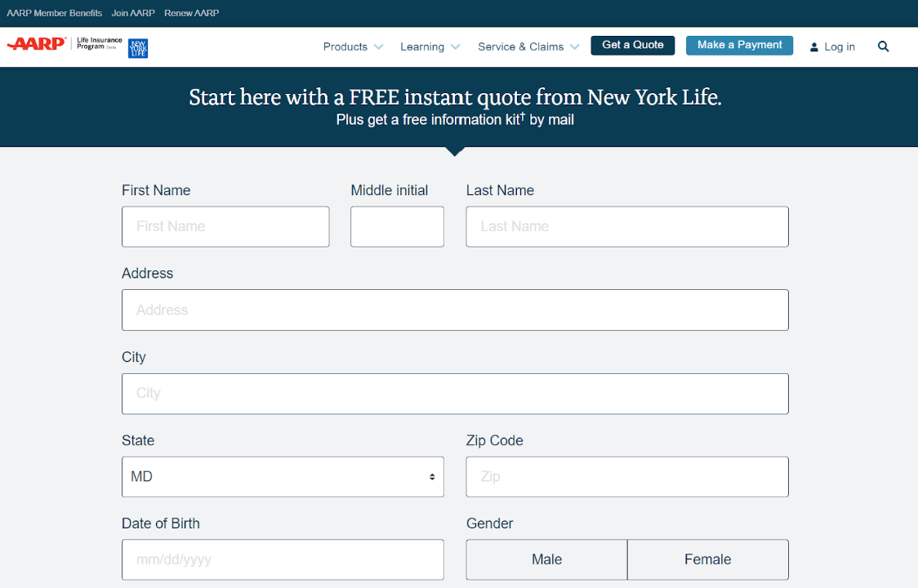Focus the First Name text field

[x=225, y=227]
